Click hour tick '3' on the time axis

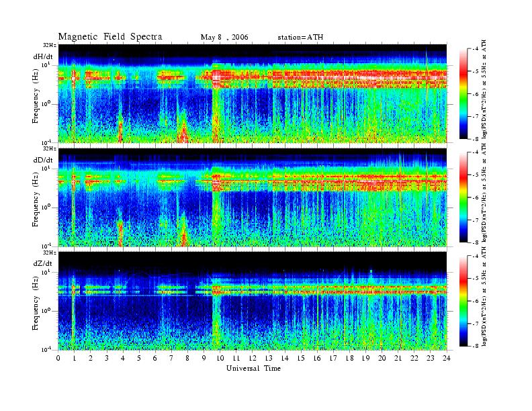(107, 359)
